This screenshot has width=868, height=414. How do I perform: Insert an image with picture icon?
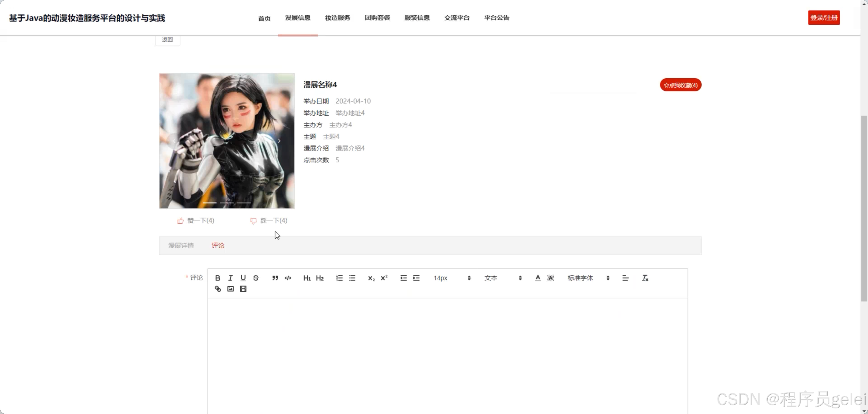coord(231,289)
